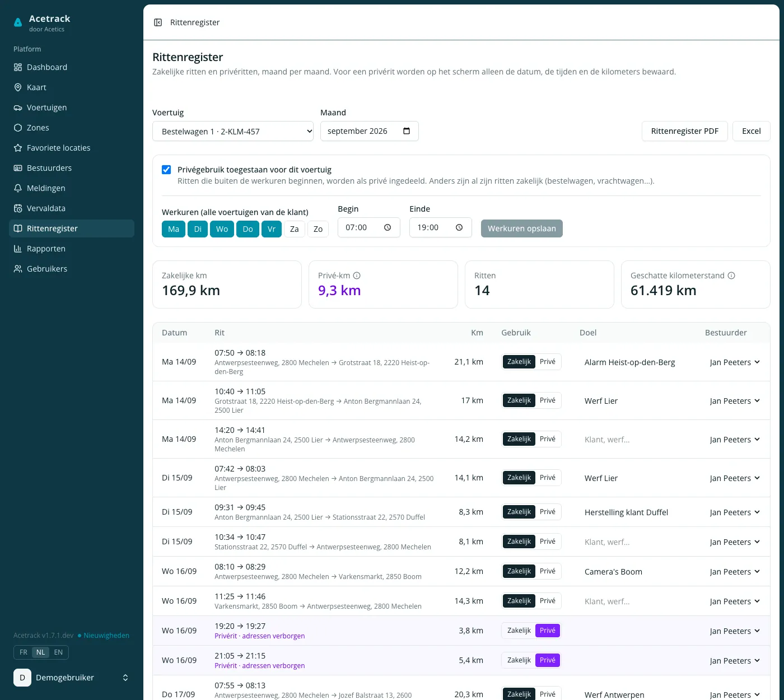Viewport: 784px width, 700px height.
Task: Click Werkuren opslaan button
Action: pyautogui.click(x=522, y=228)
